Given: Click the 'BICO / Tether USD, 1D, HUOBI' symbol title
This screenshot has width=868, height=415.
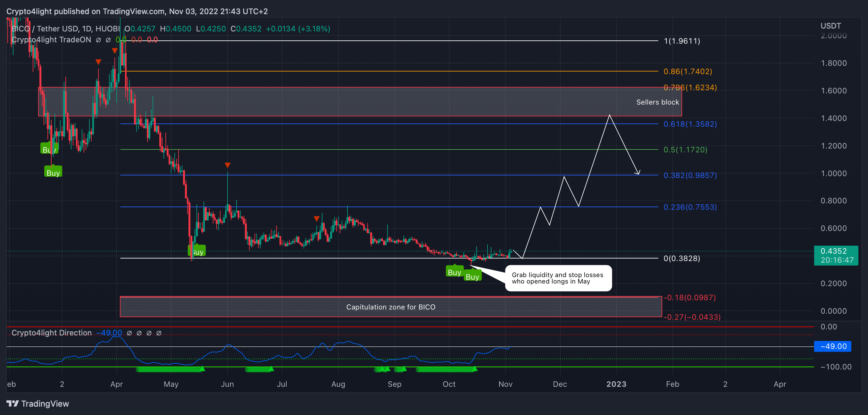Looking at the screenshot, I should point(66,29).
